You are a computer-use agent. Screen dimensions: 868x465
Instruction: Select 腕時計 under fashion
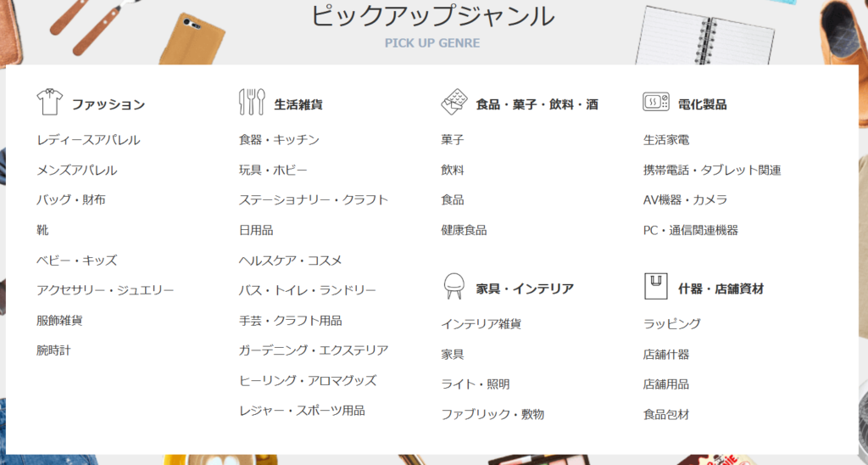click(53, 350)
